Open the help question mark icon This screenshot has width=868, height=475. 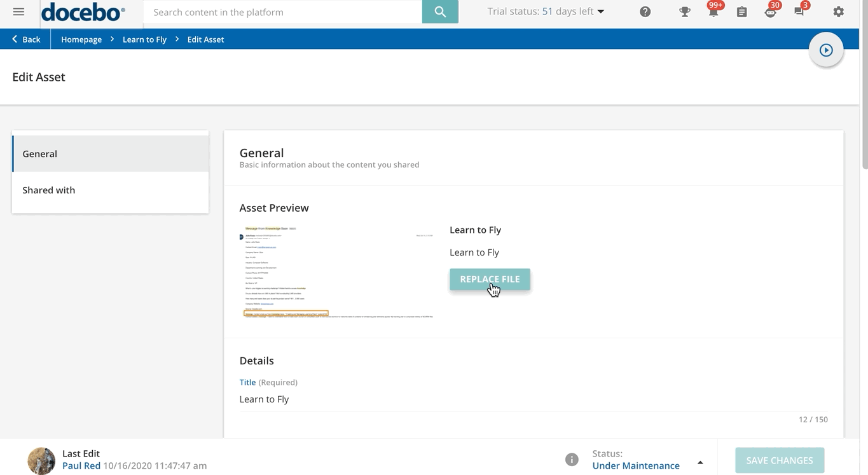[x=645, y=12]
